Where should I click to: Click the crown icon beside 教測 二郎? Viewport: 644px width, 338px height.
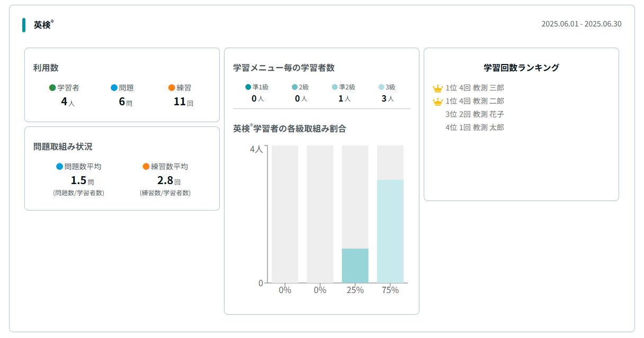coord(437,102)
